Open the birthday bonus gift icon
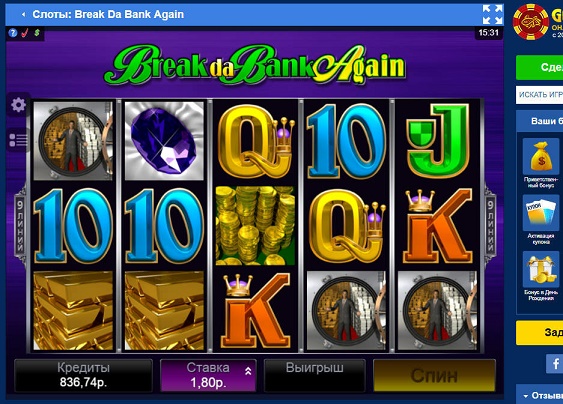Screen dimensions: 563x404 pyautogui.click(x=540, y=269)
